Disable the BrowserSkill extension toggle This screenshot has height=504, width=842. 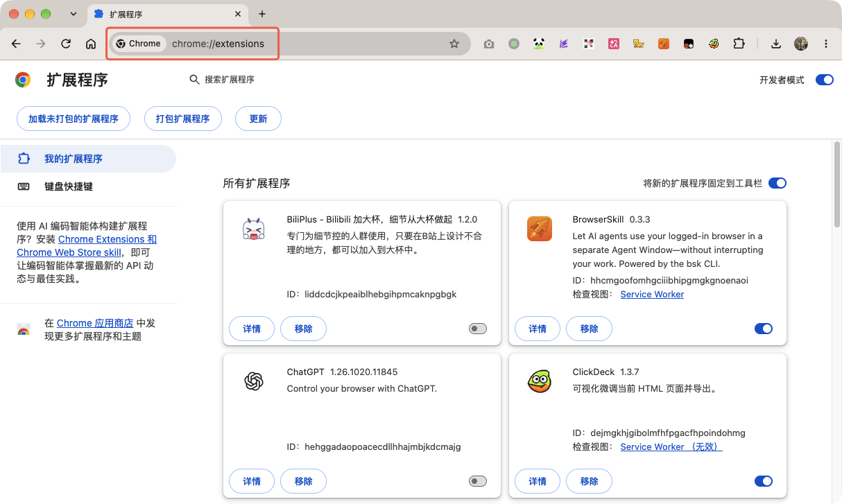(764, 329)
